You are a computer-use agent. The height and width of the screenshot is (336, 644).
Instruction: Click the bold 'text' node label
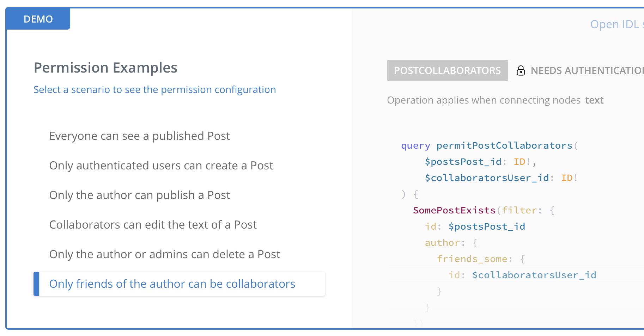594,100
